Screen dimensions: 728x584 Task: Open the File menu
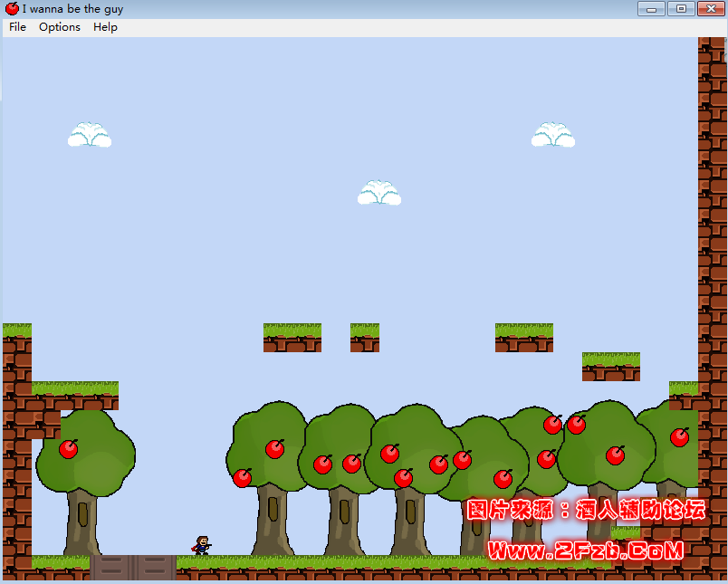point(17,27)
